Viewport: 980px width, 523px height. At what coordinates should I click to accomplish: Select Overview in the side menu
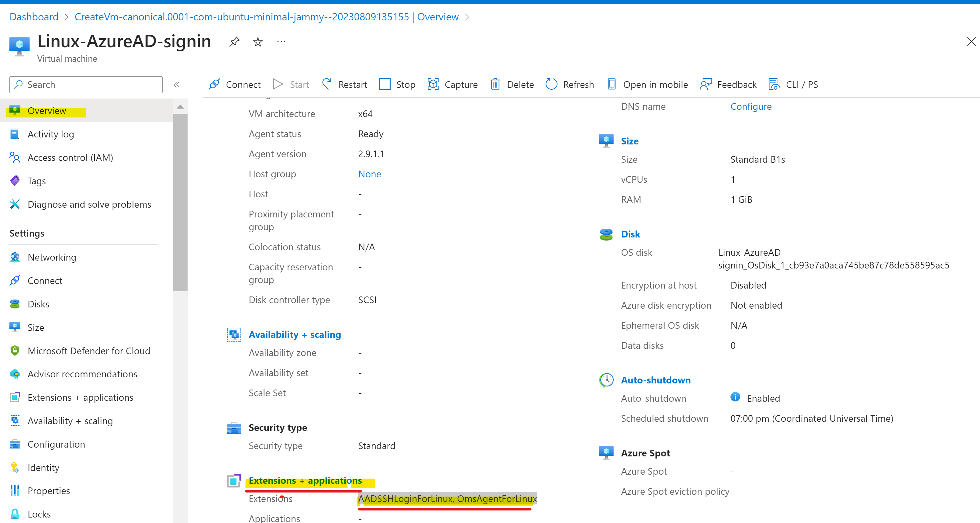86,111
